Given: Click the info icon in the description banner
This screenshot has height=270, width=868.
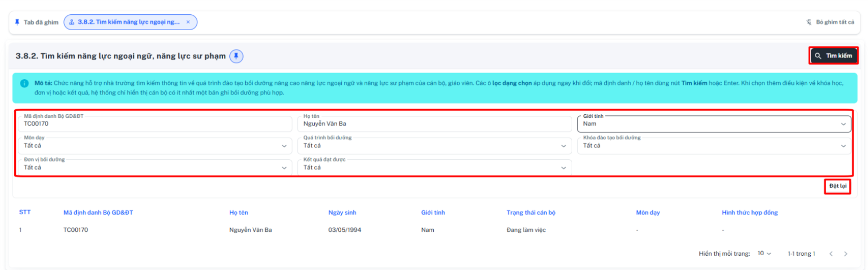Looking at the screenshot, I should [24, 83].
